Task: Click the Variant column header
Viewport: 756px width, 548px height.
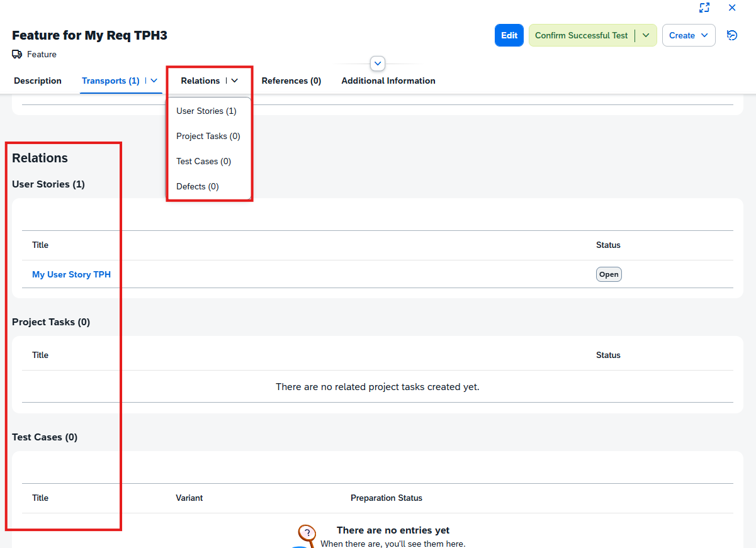Action: click(189, 498)
